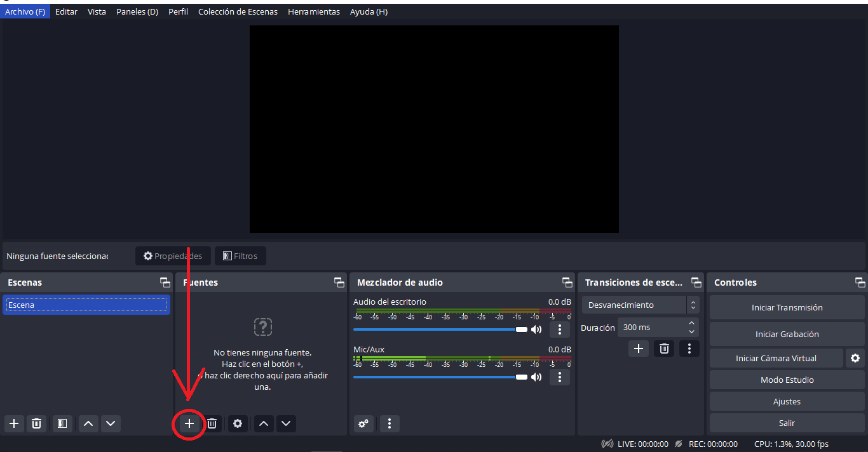Open the Colección de Escenas menu
Viewport: 868px width, 452px height.
pos(238,11)
